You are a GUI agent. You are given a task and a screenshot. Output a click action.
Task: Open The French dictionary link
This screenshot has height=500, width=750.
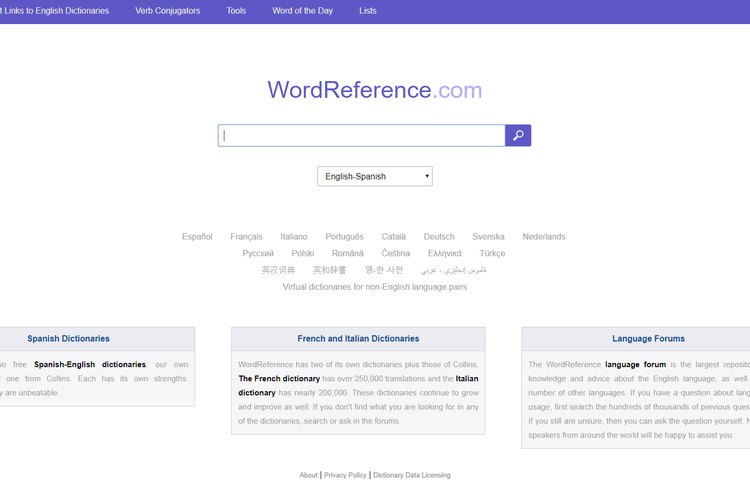coord(279,378)
